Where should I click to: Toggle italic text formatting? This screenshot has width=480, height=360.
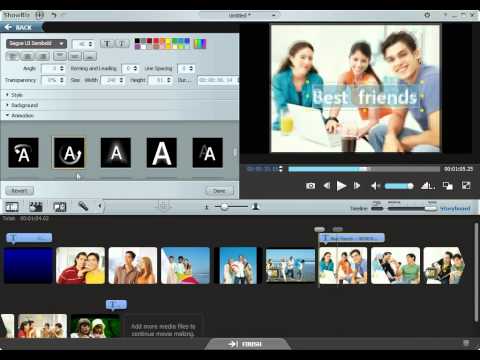pyautogui.click(x=122, y=44)
